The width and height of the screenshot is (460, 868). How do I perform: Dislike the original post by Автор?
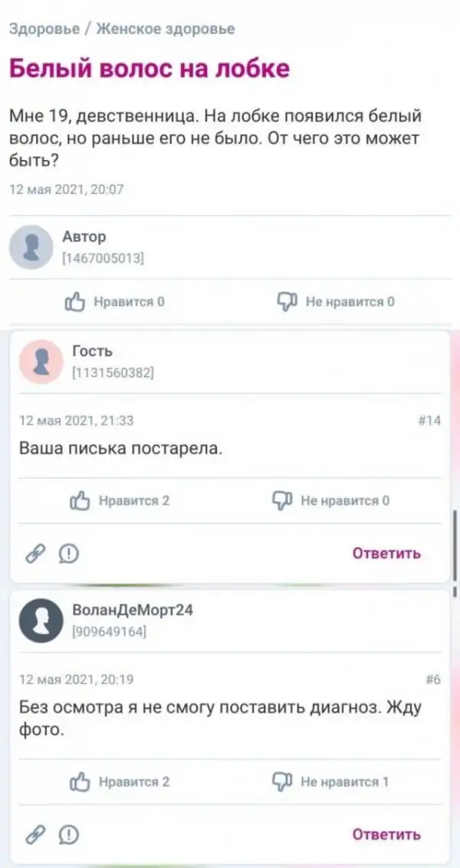point(335,302)
